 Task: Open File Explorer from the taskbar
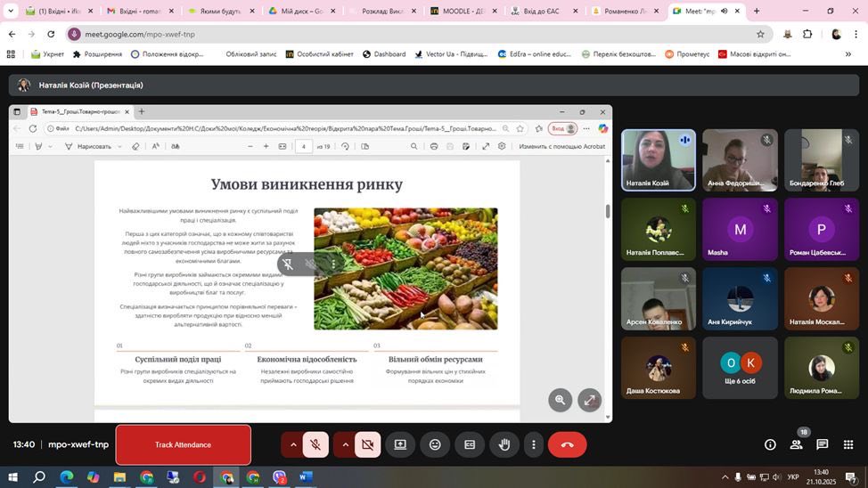pos(119,477)
